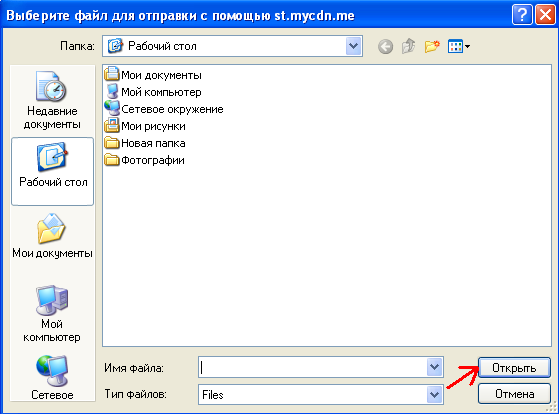Open Сетевое network places in sidebar
Screen dimensions: 559x414
[52, 377]
